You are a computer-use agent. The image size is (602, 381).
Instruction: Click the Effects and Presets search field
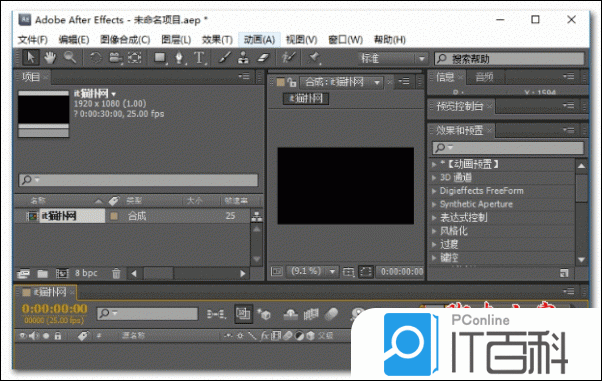[508, 147]
